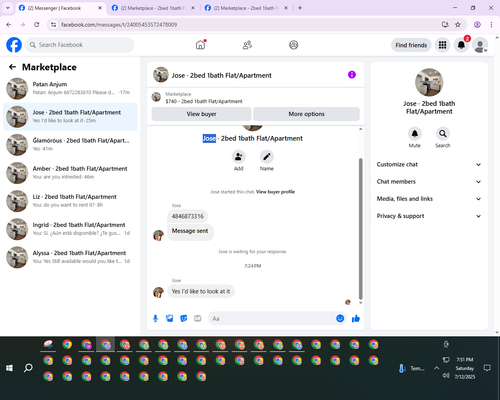Open the profile circle icon in top navigation

[293, 45]
